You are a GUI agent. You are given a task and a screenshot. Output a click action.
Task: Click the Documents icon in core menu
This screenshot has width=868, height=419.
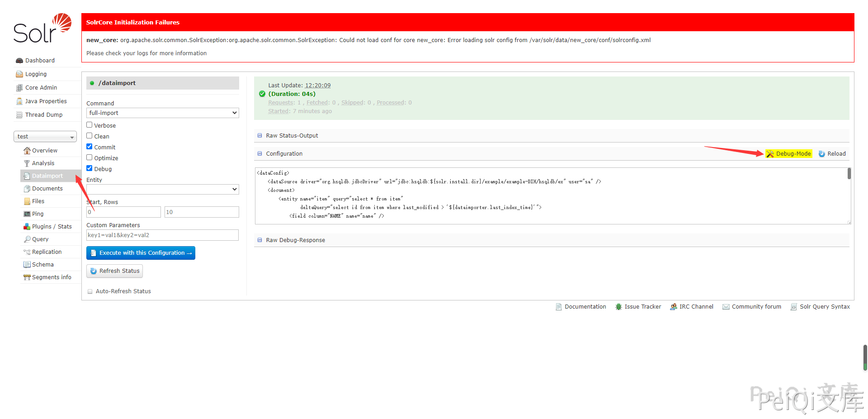tap(27, 189)
